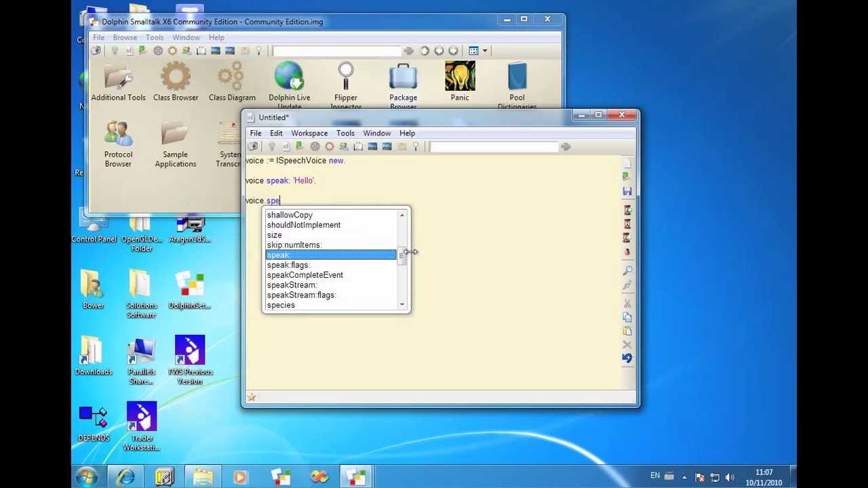Screen dimensions: 868x488
Task: Open DEPENDS desktop shortcut
Action: [x=94, y=424]
